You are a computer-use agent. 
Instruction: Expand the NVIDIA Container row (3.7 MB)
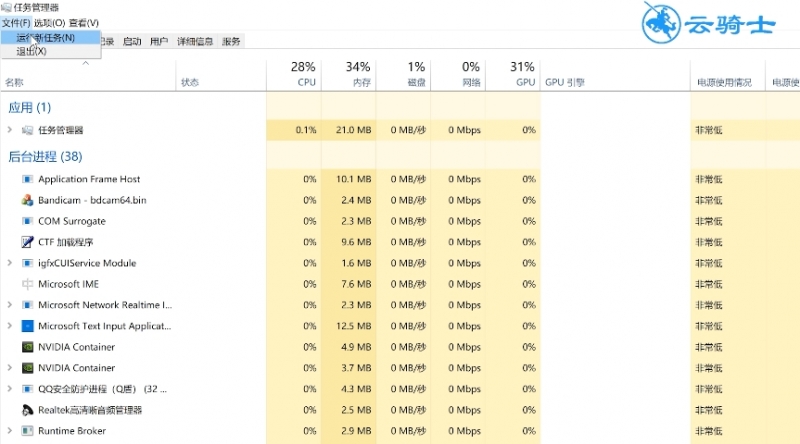pyautogui.click(x=10, y=367)
